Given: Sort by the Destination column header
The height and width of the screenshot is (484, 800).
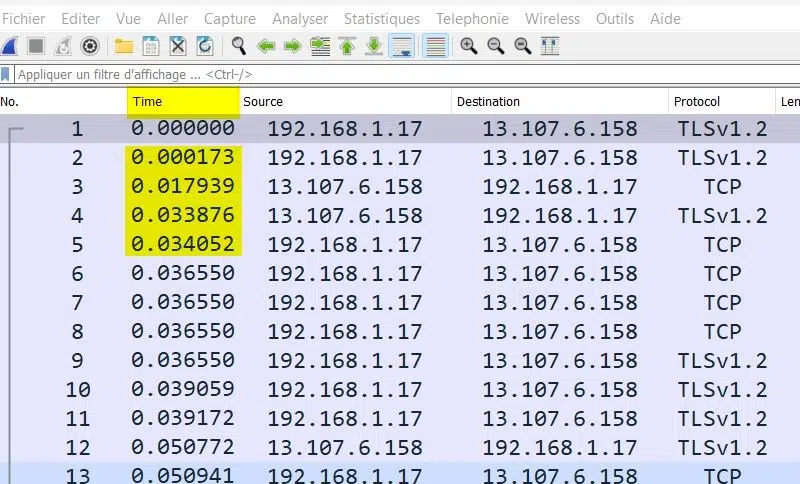Looking at the screenshot, I should [x=560, y=101].
